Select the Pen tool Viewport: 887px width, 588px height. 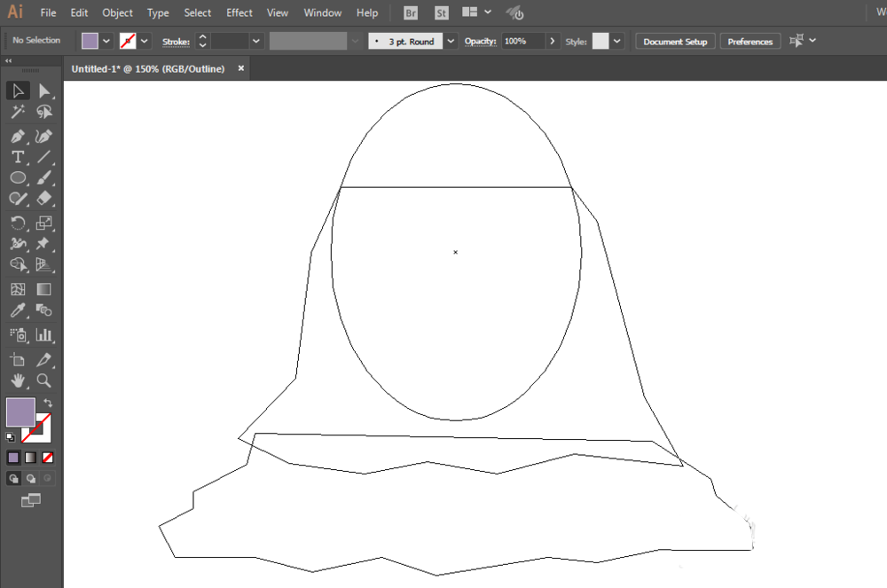point(18,137)
